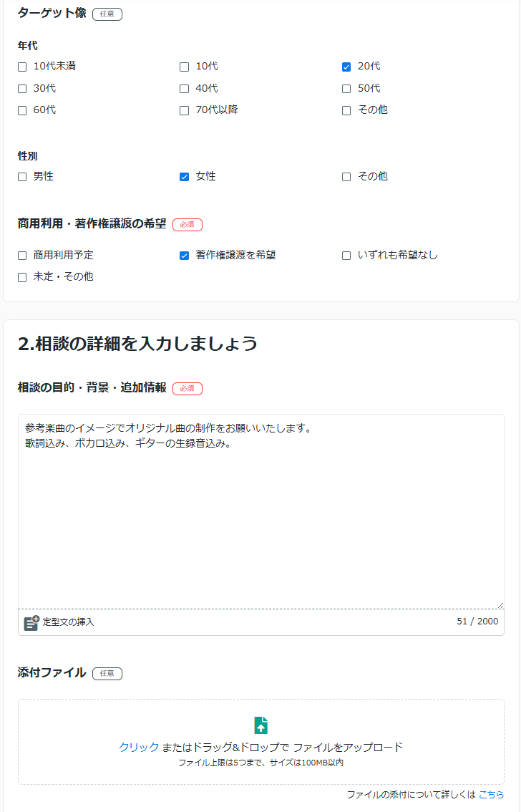Click the 定型文の挿入 label text
This screenshot has width=521, height=812.
click(68, 622)
